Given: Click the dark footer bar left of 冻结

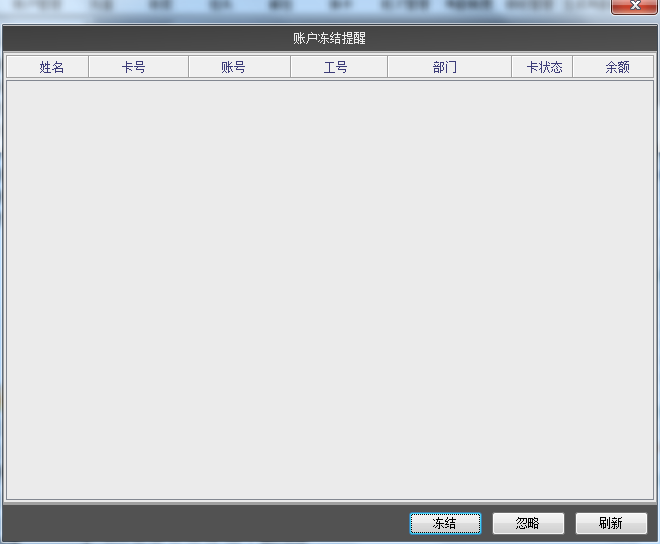Looking at the screenshot, I should pos(200,523).
